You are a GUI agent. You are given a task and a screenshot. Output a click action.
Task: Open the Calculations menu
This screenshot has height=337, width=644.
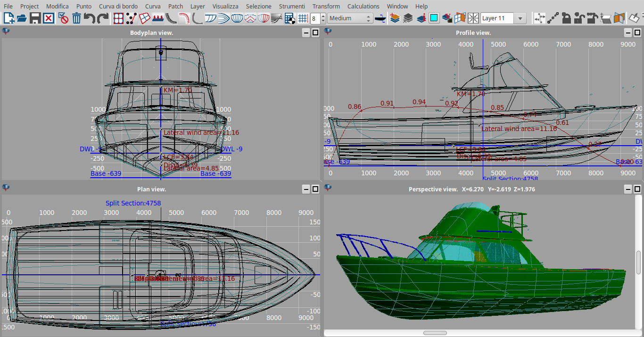click(363, 6)
